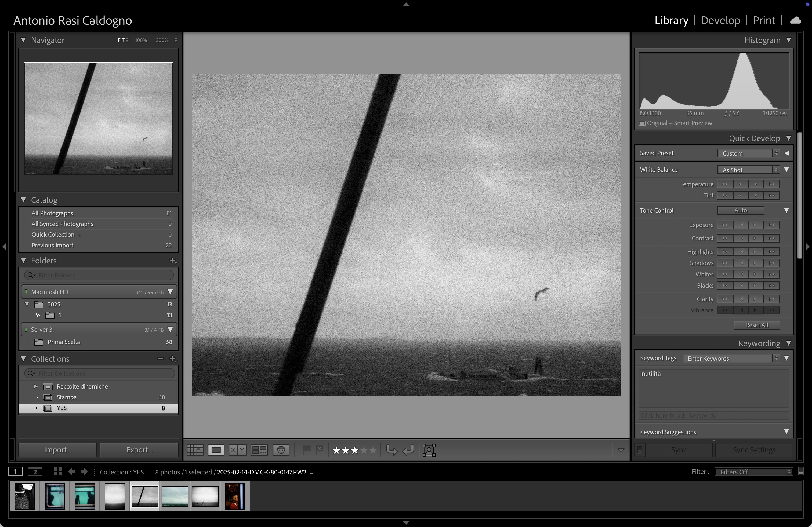
Task: Switch to Grid view in toolbar
Action: click(195, 450)
